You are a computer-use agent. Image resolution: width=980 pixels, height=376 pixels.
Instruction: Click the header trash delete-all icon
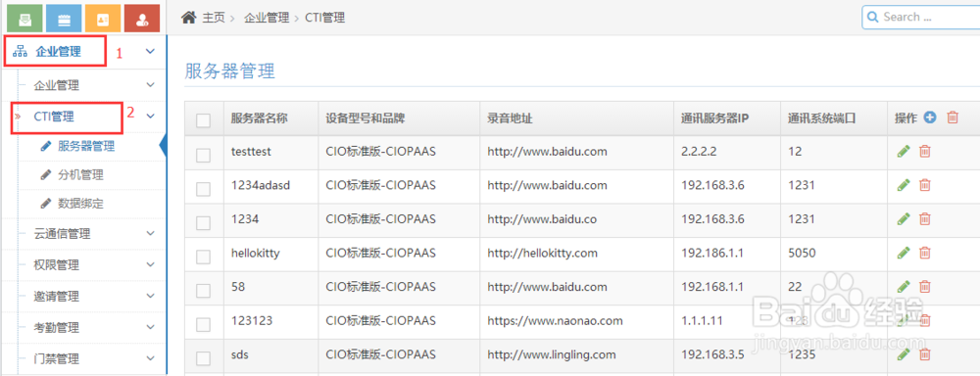(x=953, y=117)
